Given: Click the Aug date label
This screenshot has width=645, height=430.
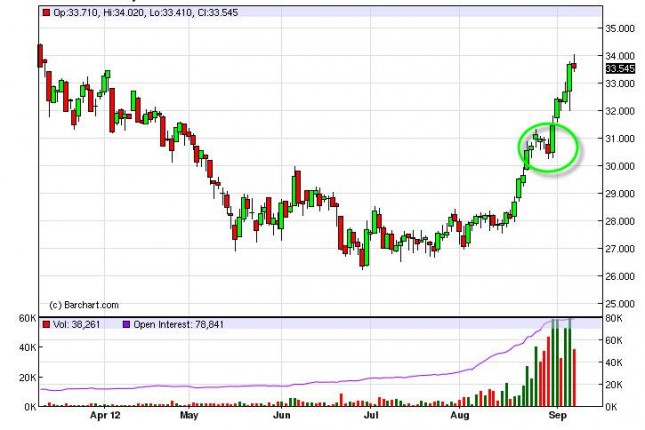Looking at the screenshot, I should coord(459,415).
